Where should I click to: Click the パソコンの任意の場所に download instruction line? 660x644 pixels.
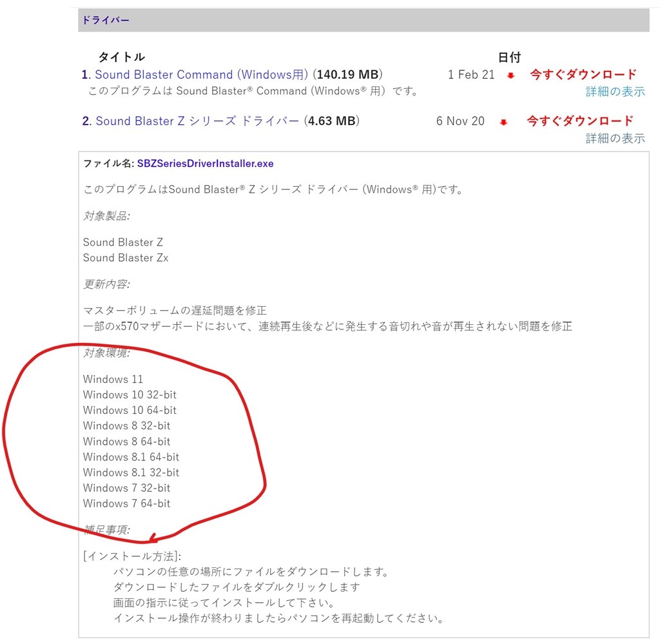(251, 572)
